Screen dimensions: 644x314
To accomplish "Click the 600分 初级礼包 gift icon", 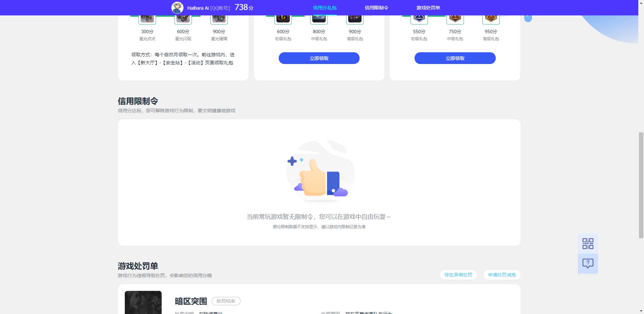I will [x=283, y=19].
